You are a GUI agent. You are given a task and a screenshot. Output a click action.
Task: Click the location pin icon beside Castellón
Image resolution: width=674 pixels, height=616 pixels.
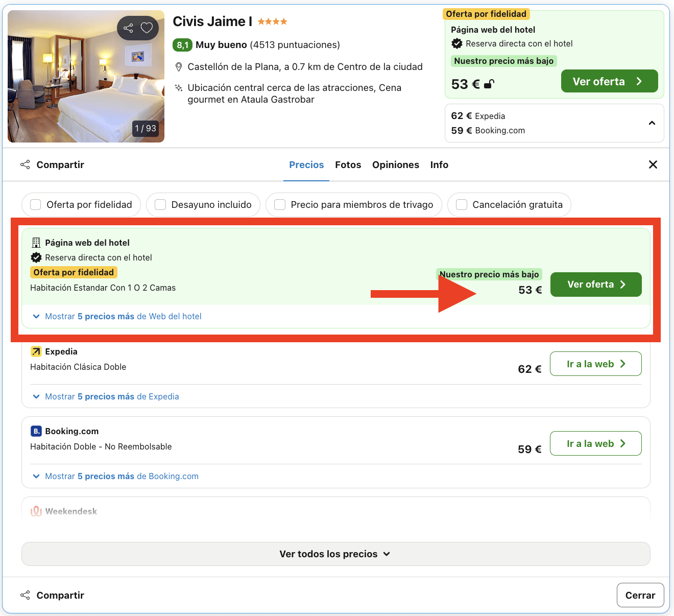(x=179, y=66)
